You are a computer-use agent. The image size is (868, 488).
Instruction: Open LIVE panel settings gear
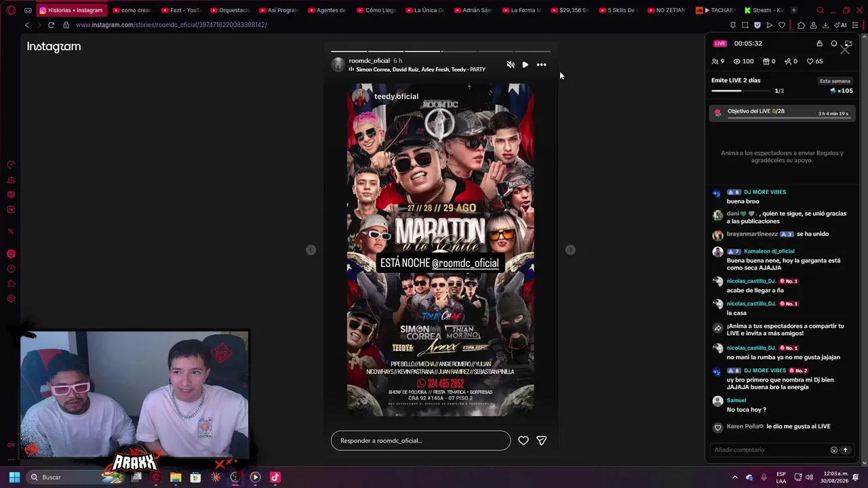point(834,43)
